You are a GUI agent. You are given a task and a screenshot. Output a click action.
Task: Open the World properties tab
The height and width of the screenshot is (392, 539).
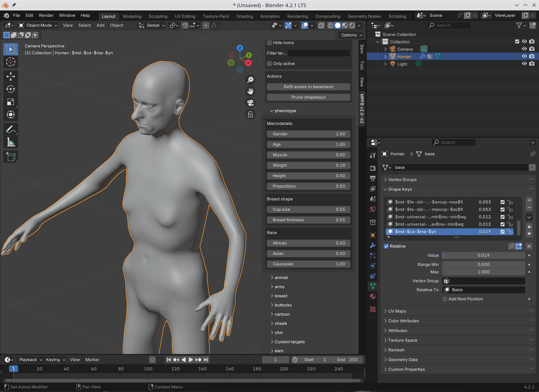click(x=373, y=209)
